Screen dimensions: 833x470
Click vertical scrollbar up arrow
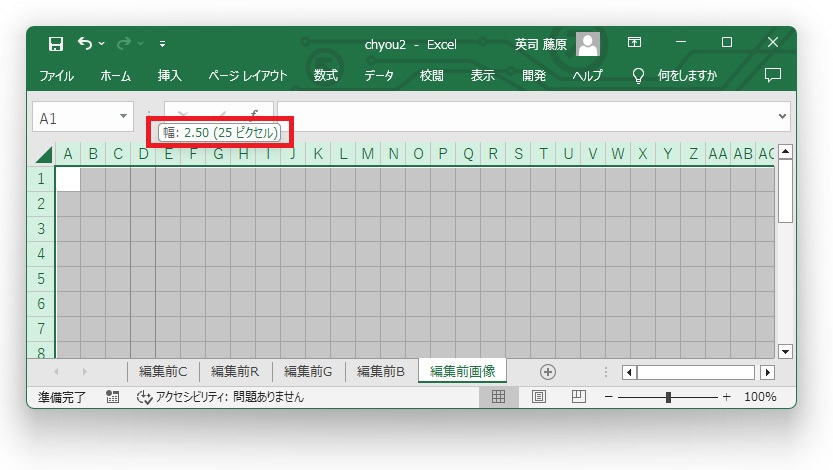coord(785,152)
